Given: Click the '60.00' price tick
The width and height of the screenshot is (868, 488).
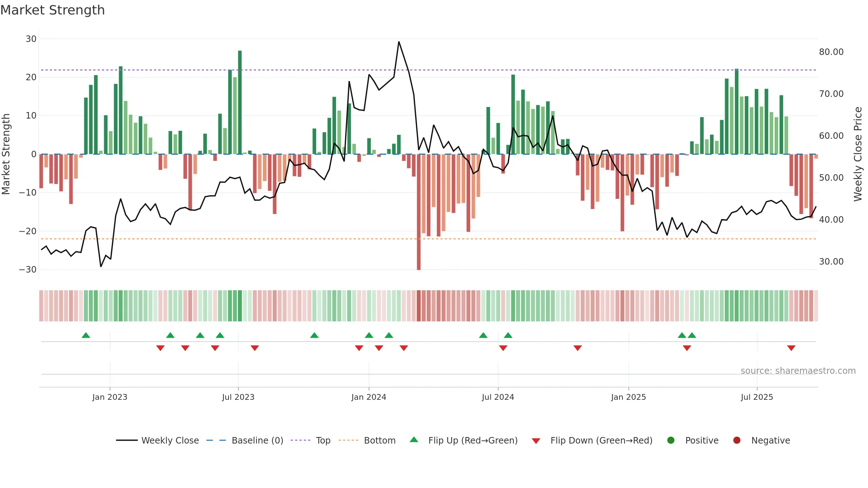Looking at the screenshot, I should click(x=831, y=136).
